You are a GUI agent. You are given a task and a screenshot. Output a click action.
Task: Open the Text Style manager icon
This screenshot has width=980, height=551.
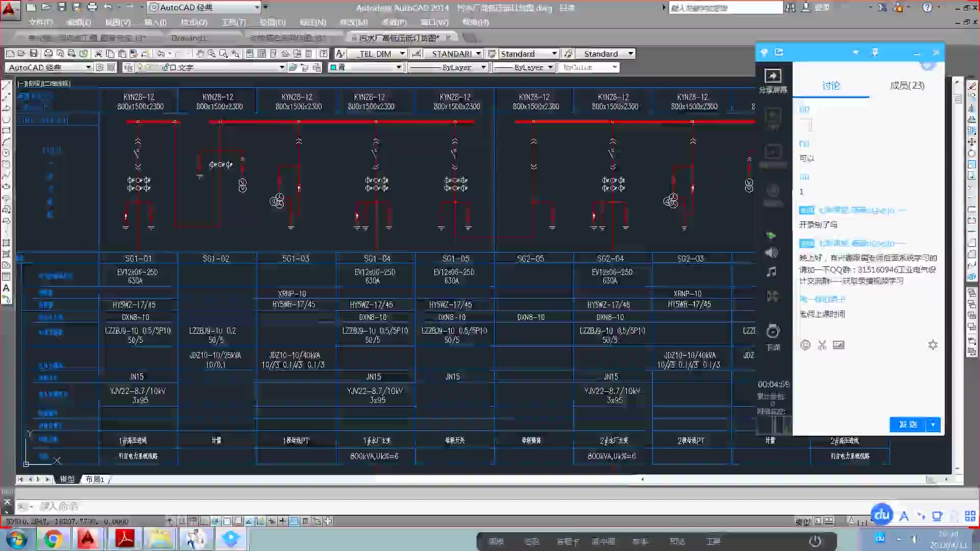pyautogui.click(x=340, y=54)
